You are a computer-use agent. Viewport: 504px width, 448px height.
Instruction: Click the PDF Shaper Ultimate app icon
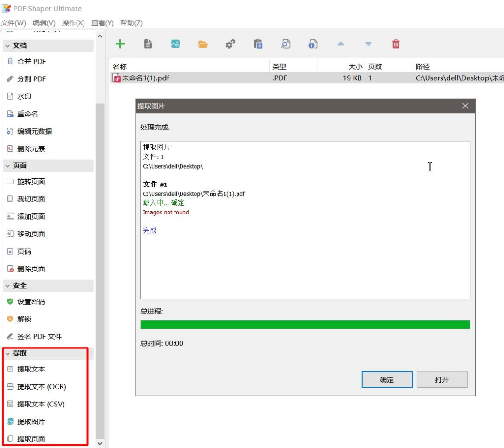coord(7,8)
